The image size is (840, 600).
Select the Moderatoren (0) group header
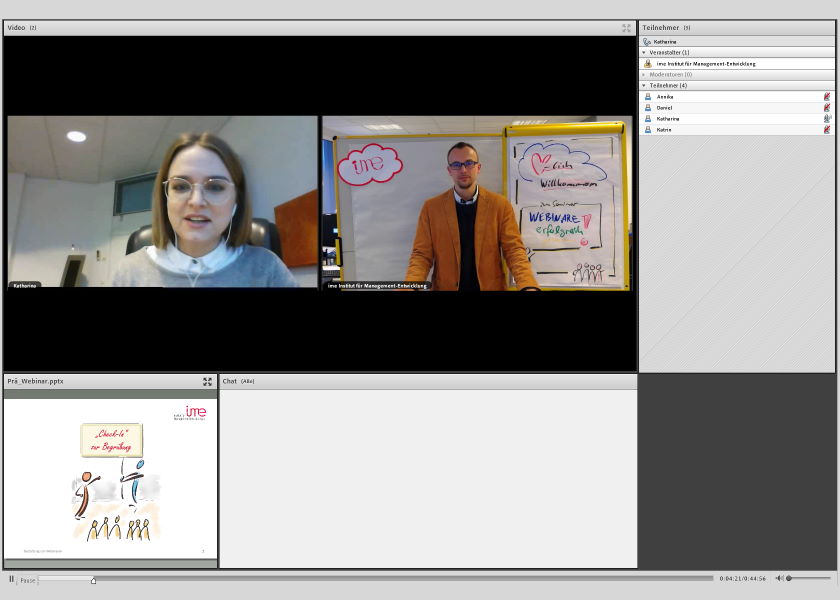pos(737,74)
